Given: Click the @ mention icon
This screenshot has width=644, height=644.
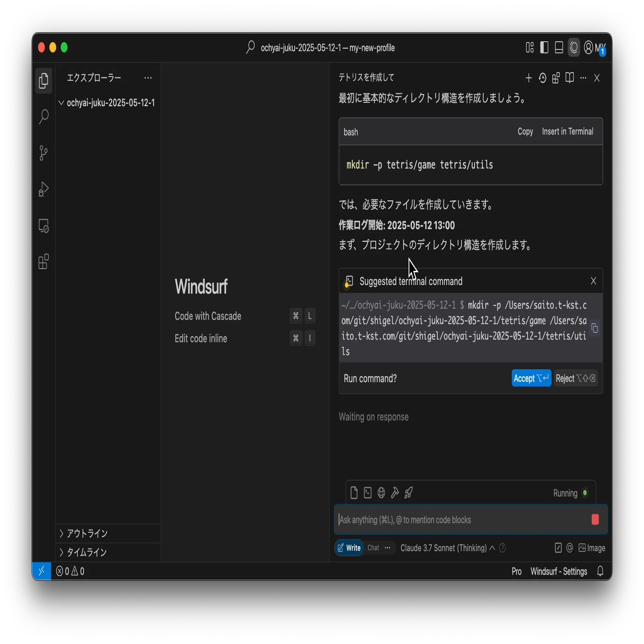Looking at the screenshot, I should click(570, 548).
